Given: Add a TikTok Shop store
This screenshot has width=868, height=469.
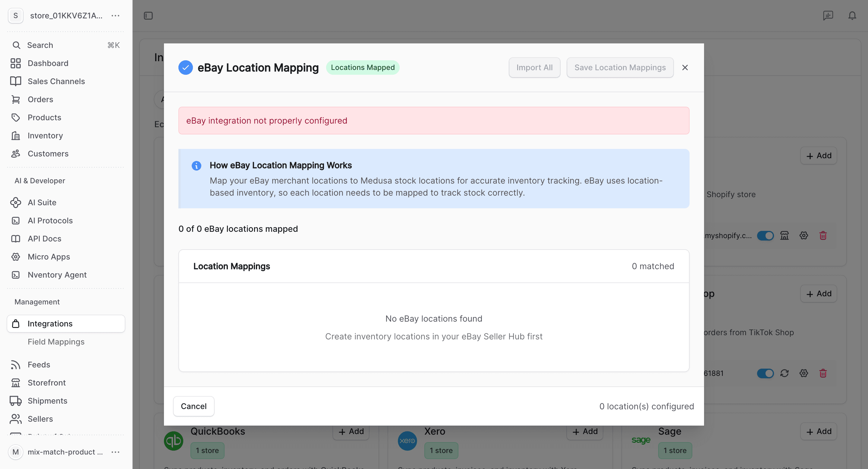Looking at the screenshot, I should coord(819,294).
